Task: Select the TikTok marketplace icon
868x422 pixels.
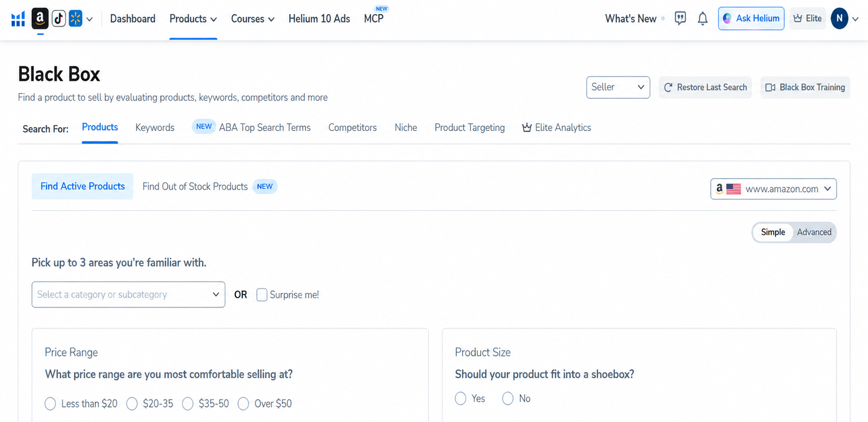Action: click(59, 18)
